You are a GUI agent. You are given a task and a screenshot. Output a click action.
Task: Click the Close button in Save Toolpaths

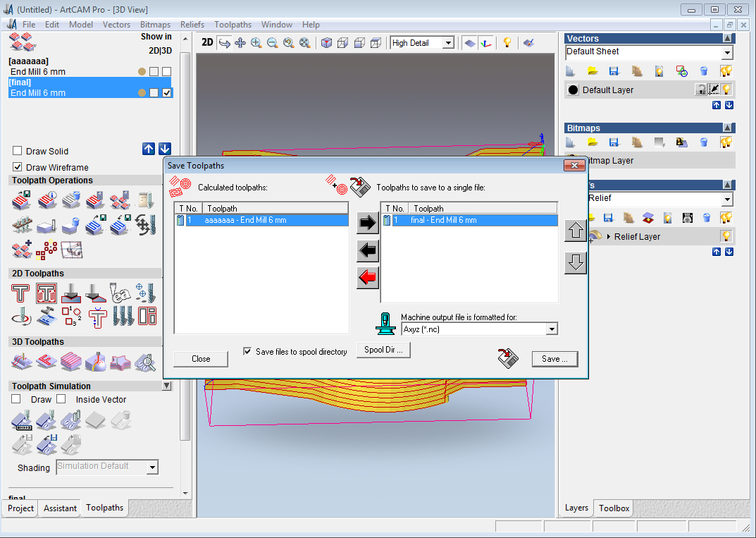[x=201, y=358]
